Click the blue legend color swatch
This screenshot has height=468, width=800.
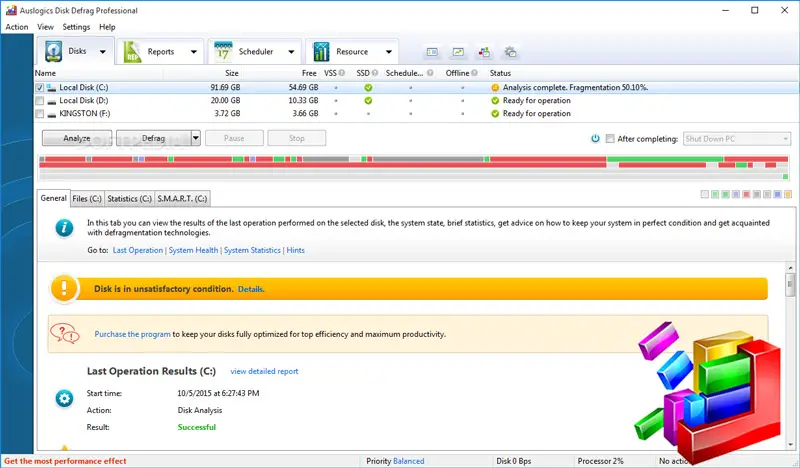(x=777, y=194)
